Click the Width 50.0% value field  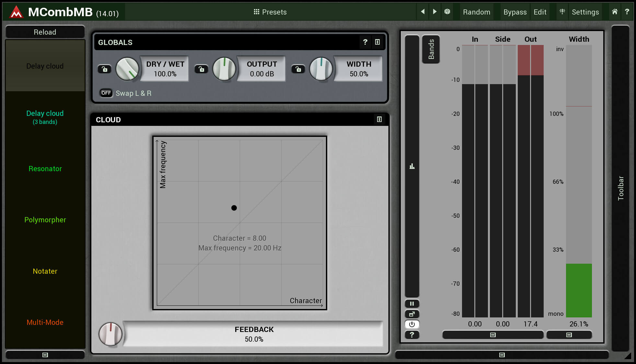tap(359, 69)
